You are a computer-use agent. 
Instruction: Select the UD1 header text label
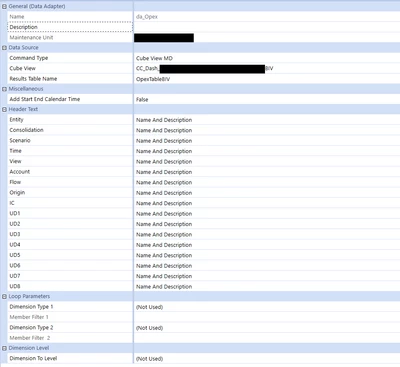click(x=15, y=213)
